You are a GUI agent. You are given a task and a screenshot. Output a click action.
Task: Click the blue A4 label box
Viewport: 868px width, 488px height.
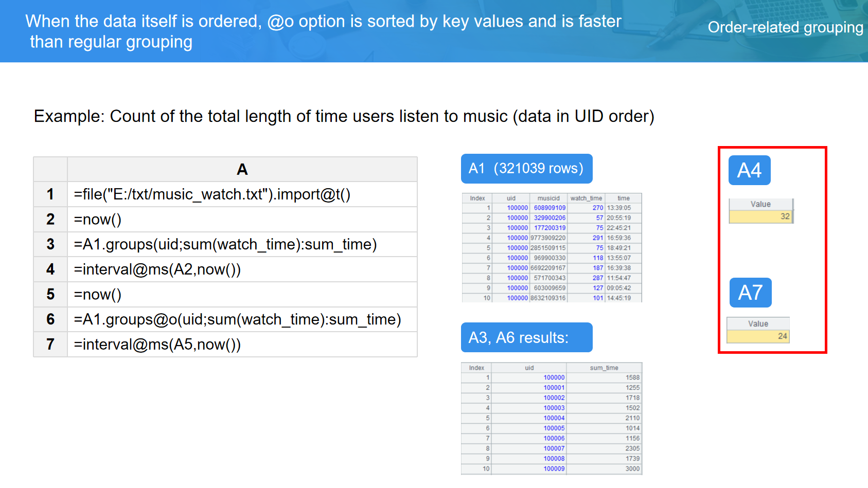(749, 170)
